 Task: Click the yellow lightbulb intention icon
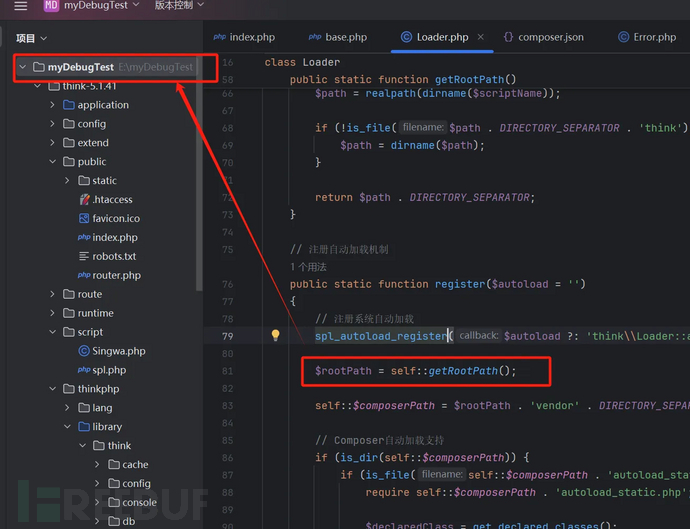pos(275,336)
